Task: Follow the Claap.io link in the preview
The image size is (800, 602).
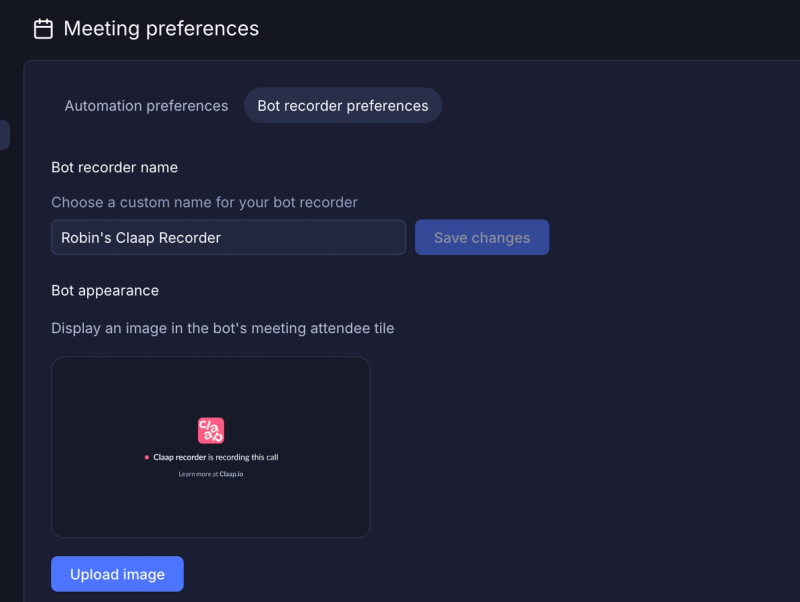Action: point(231,474)
